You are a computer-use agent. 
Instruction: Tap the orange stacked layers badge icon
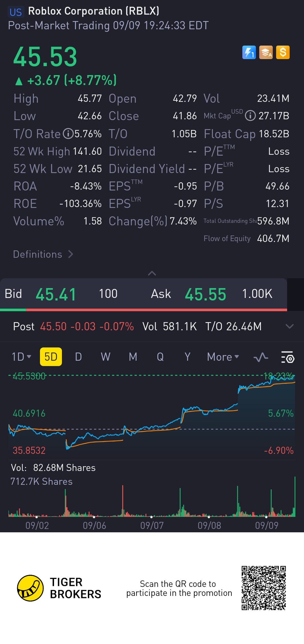[266, 52]
